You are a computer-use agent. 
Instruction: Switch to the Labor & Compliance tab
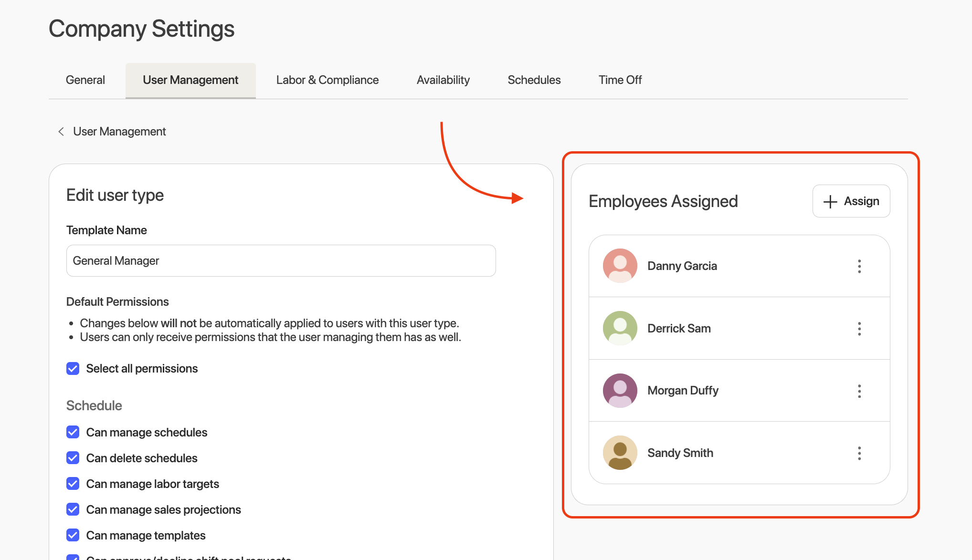[x=327, y=80]
